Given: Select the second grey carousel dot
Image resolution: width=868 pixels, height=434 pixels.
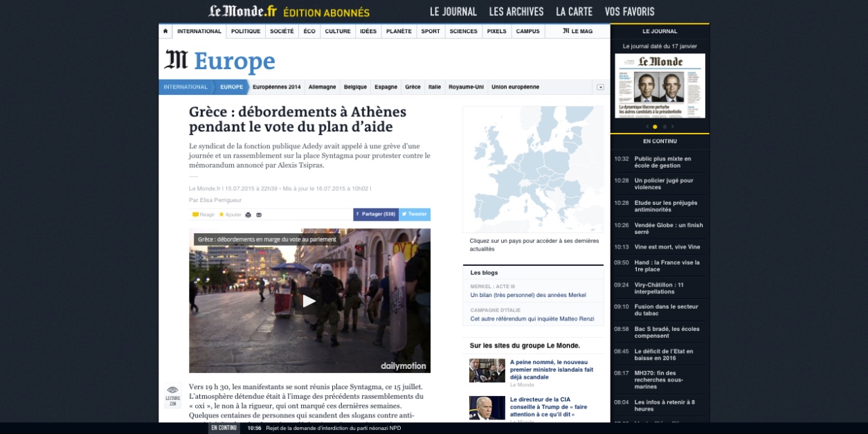Looking at the screenshot, I should [664, 127].
